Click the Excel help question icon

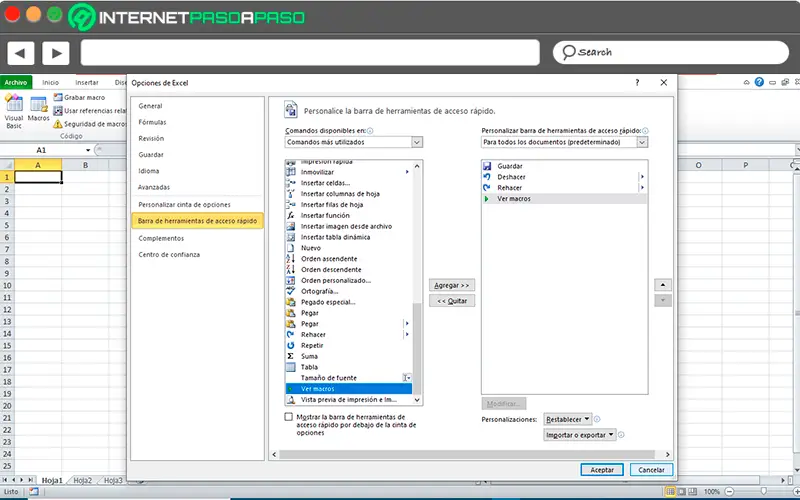coord(759,82)
